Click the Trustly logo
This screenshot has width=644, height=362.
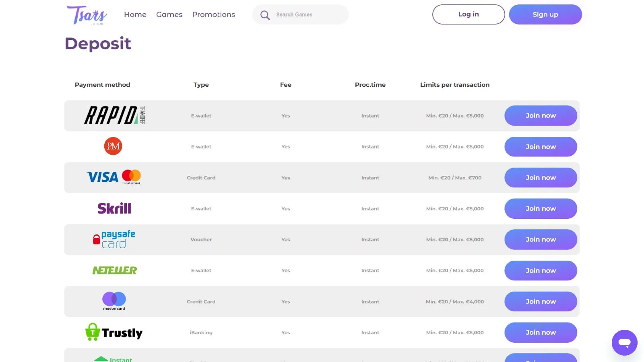click(x=114, y=332)
